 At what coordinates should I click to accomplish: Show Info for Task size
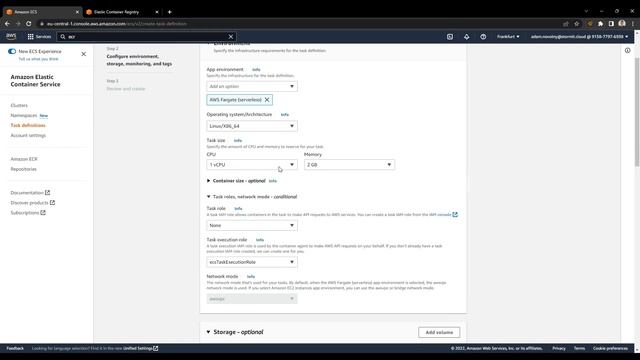pyautogui.click(x=238, y=140)
